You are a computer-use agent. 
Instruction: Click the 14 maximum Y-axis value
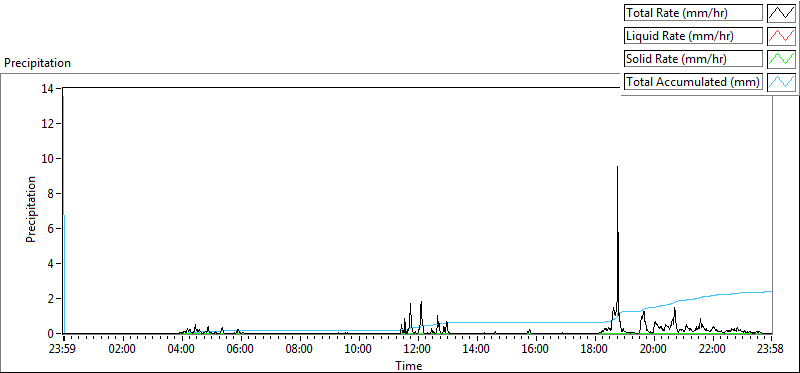48,88
